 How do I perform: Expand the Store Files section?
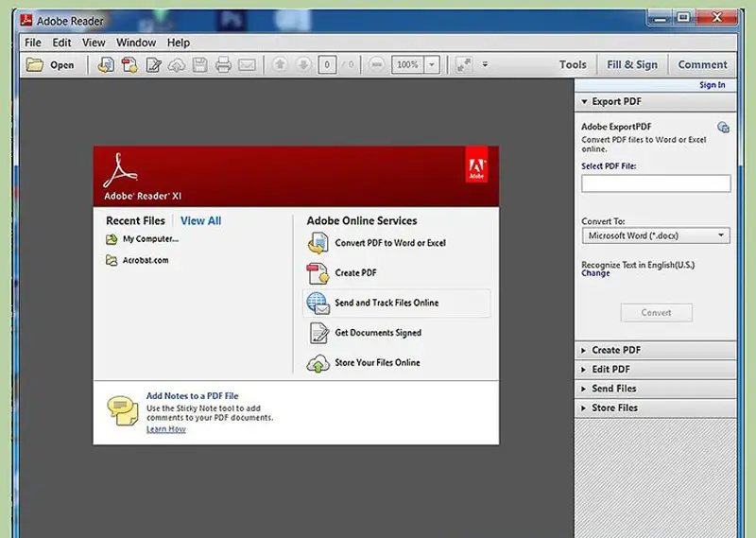pos(655,408)
